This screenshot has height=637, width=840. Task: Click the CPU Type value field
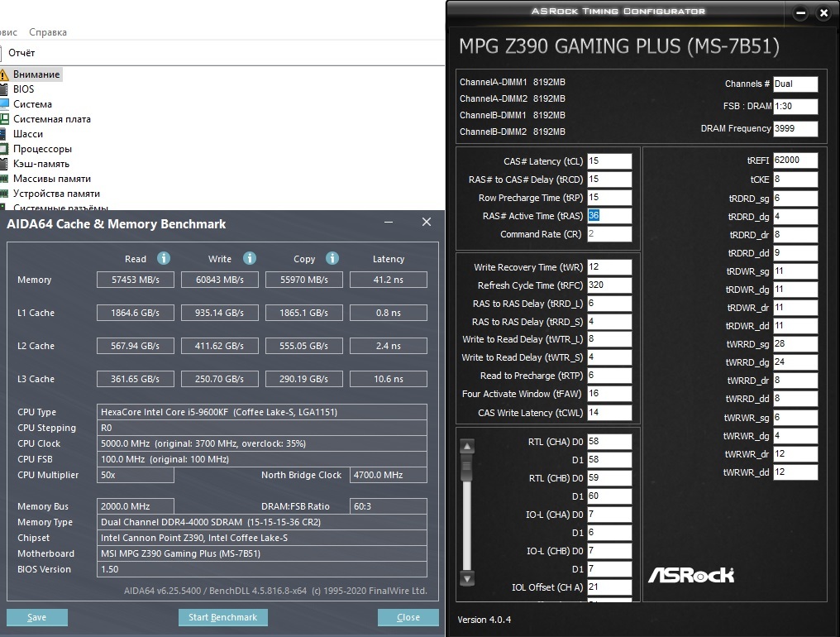click(x=262, y=412)
